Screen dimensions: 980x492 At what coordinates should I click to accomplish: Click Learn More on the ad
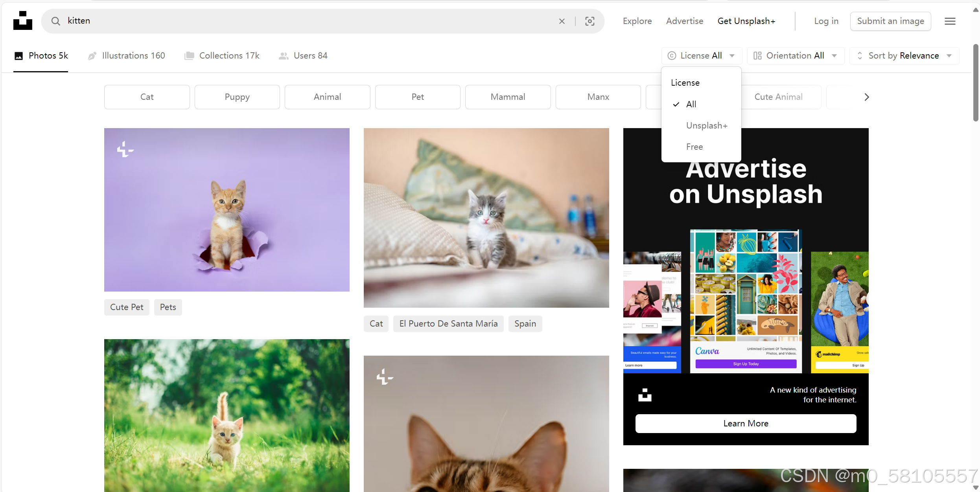pos(746,423)
